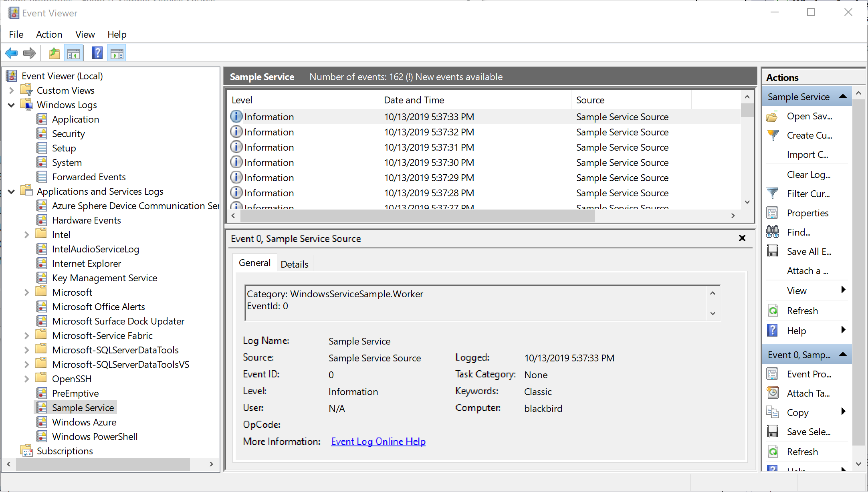Image resolution: width=868 pixels, height=492 pixels.
Task: Select the Internet Explorer log
Action: (87, 264)
